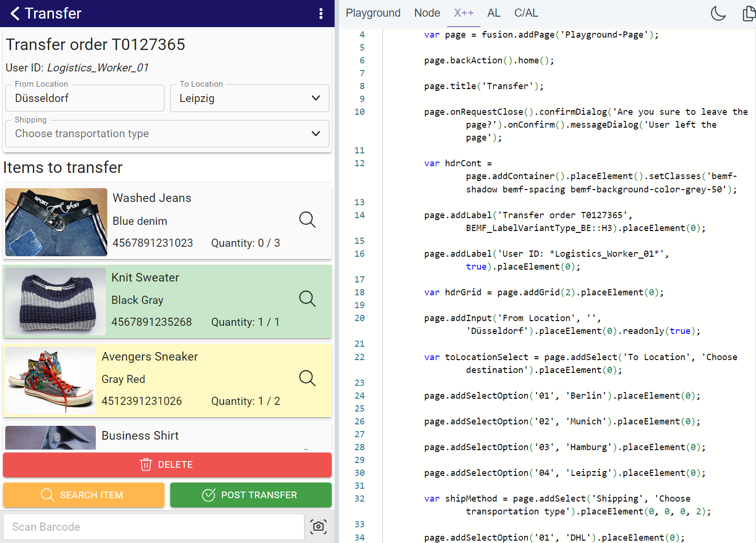
Task: Open the camera barcode scanner
Action: point(318,526)
